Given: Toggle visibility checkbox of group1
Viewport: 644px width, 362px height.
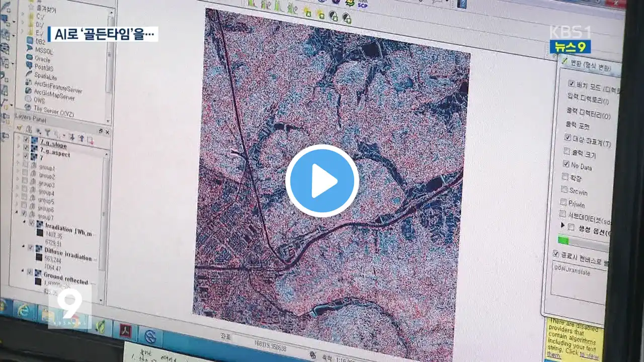Looking at the screenshot, I should (x=25, y=164).
